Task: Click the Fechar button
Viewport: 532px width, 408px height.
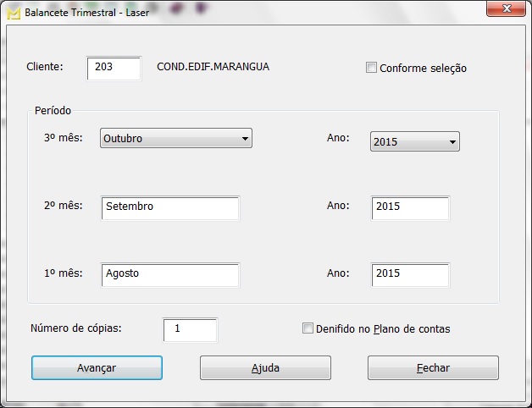Action: [433, 368]
